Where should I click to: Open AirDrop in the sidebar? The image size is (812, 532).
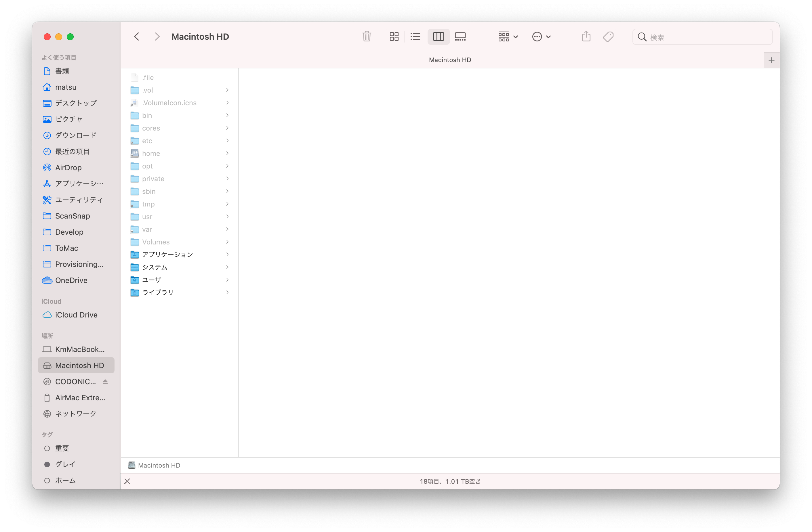76,167
